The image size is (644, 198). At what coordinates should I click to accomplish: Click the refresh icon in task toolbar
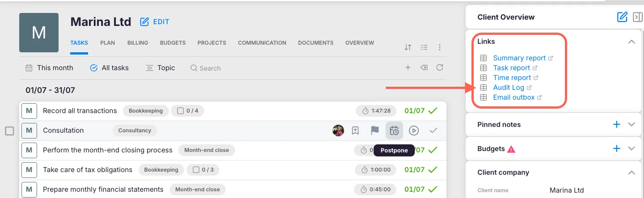coord(440,67)
